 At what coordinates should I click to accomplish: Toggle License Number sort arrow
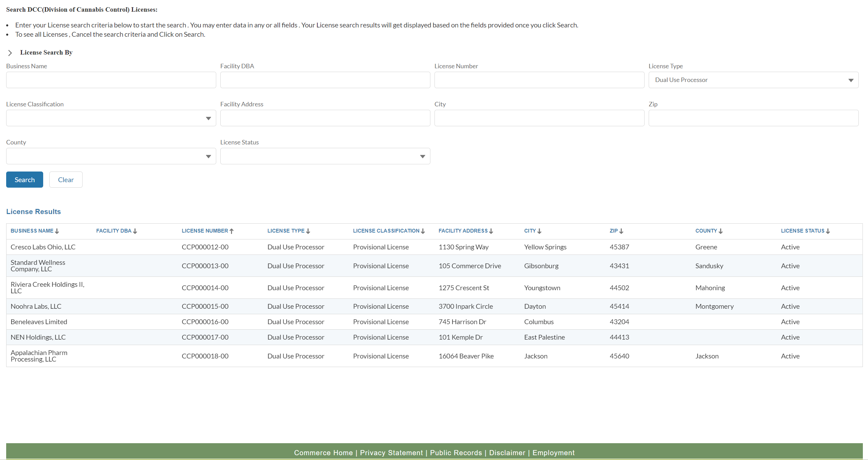(232, 231)
